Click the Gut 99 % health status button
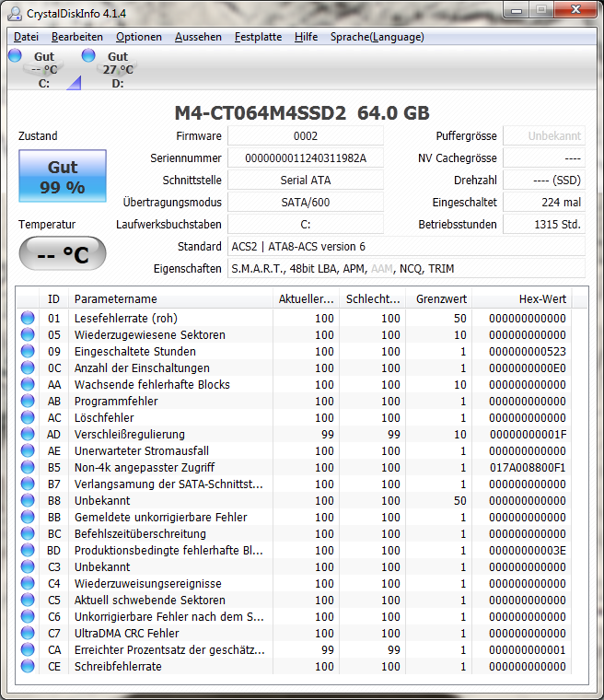The image size is (604, 700). pos(63,176)
